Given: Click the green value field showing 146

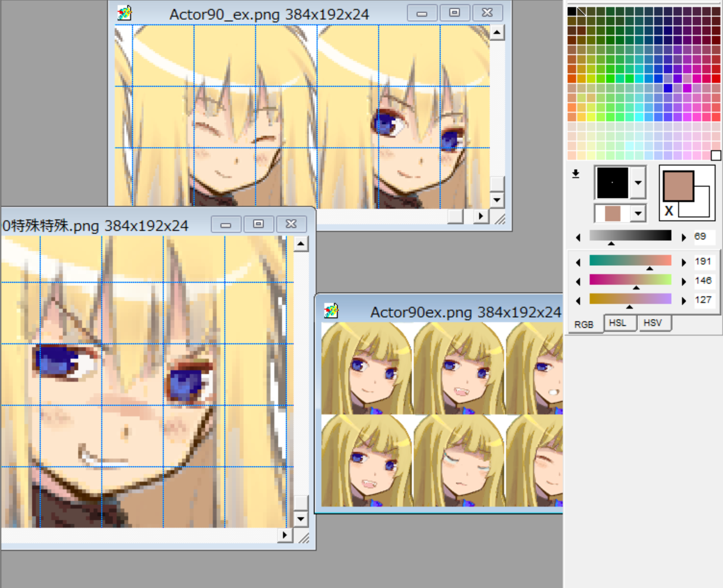Looking at the screenshot, I should pyautogui.click(x=704, y=281).
